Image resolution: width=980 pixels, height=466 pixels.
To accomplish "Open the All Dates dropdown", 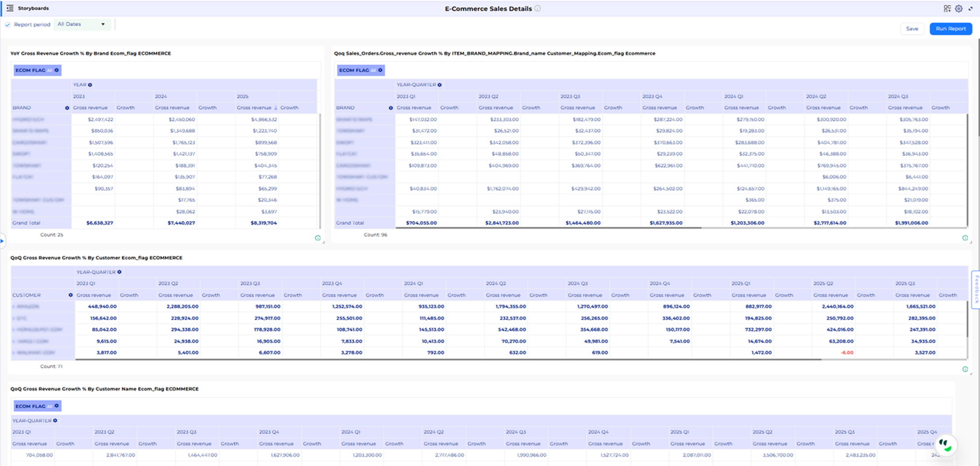I will (x=82, y=24).
